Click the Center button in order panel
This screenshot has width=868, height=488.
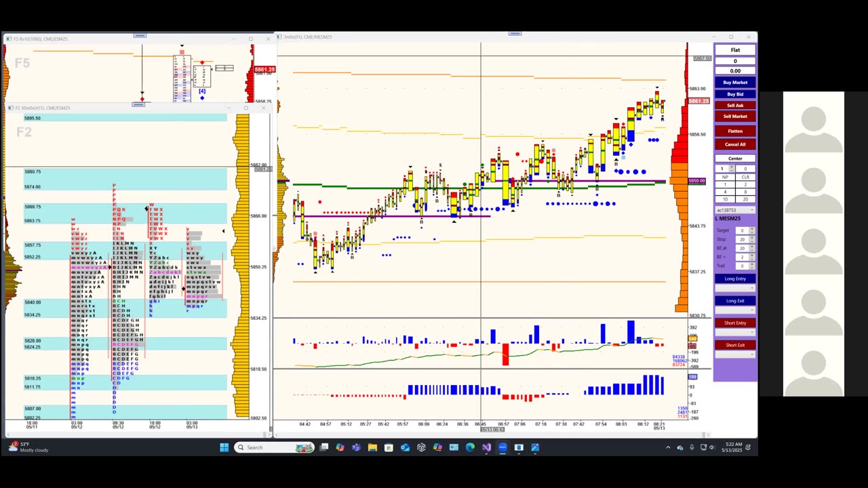pos(735,159)
